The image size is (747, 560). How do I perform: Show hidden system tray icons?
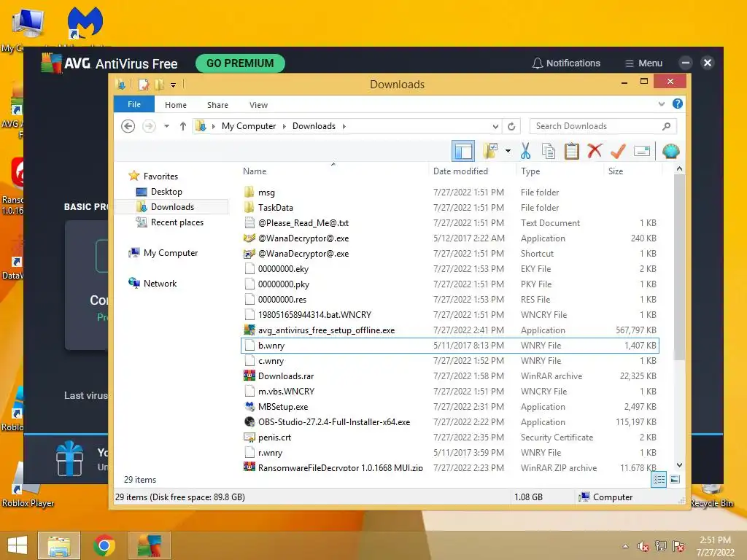(x=625, y=546)
